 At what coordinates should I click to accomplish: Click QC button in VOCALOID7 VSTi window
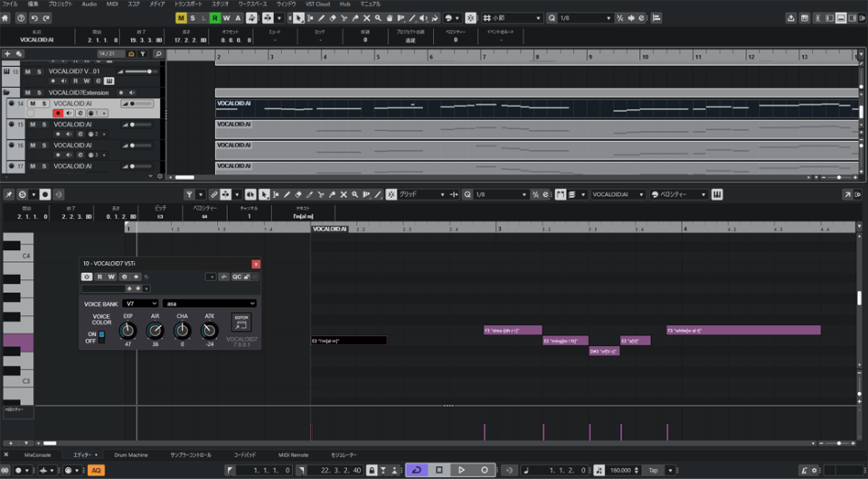click(237, 277)
